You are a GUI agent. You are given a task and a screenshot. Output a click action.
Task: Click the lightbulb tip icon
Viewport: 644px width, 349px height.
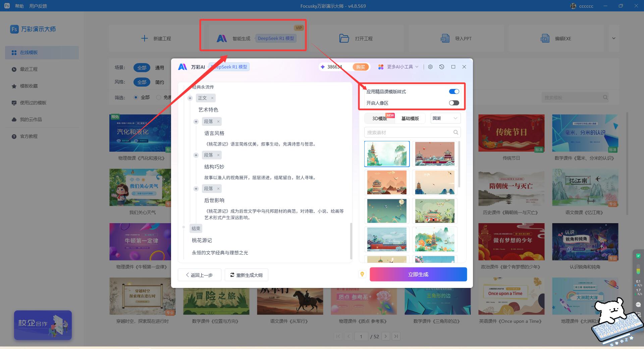tap(362, 274)
